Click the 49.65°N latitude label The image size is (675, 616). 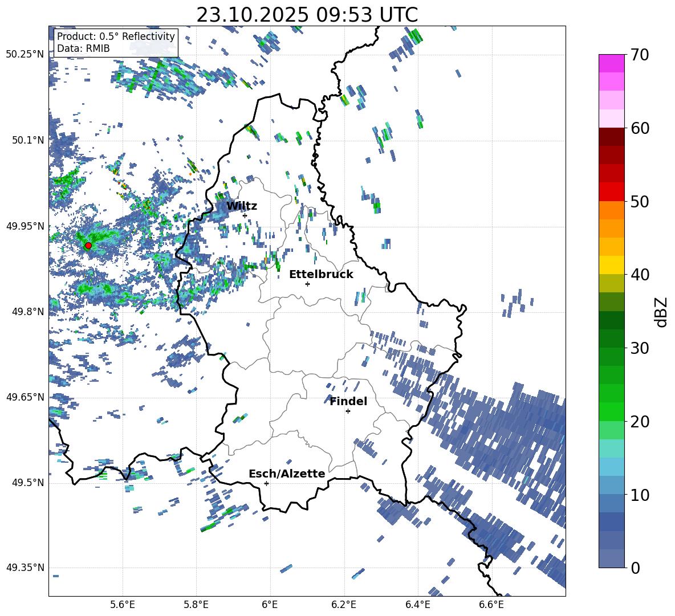[x=25, y=397]
